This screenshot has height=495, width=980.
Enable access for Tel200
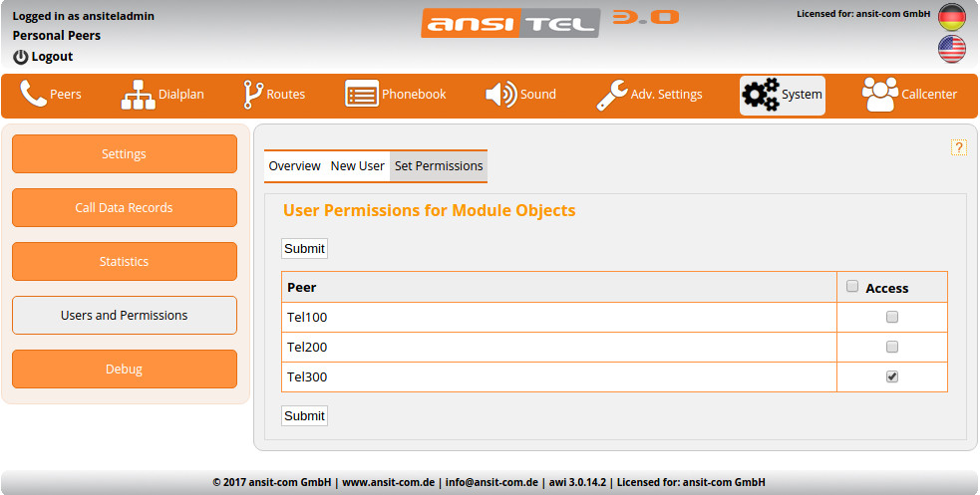(x=892, y=348)
